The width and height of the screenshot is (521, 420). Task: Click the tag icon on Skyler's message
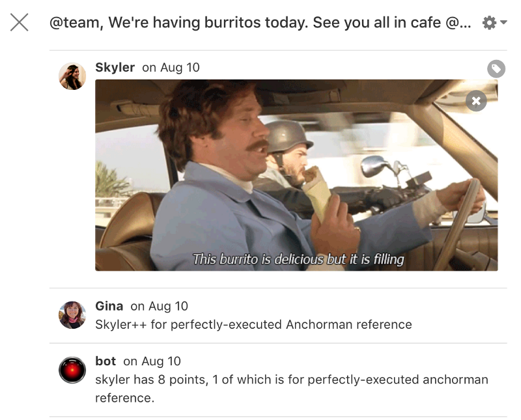coord(496,69)
